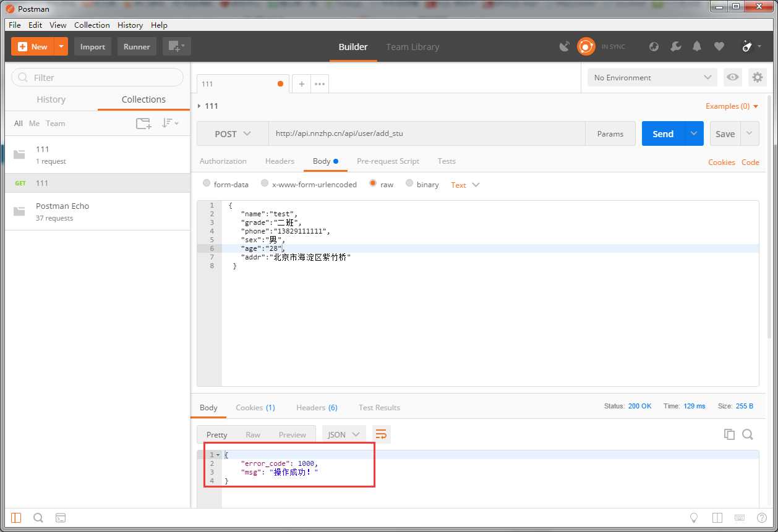Switch response view to Raw
Screen dimensions: 778x532
click(253, 435)
